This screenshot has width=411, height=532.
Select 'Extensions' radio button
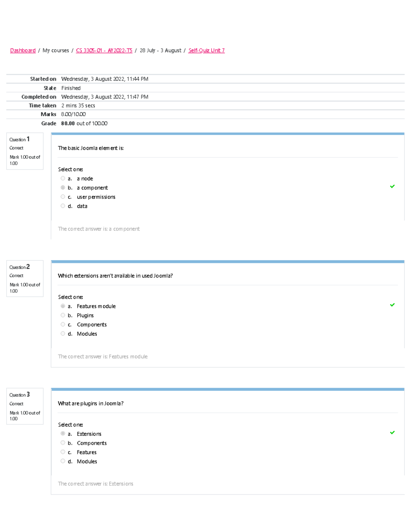click(63, 434)
